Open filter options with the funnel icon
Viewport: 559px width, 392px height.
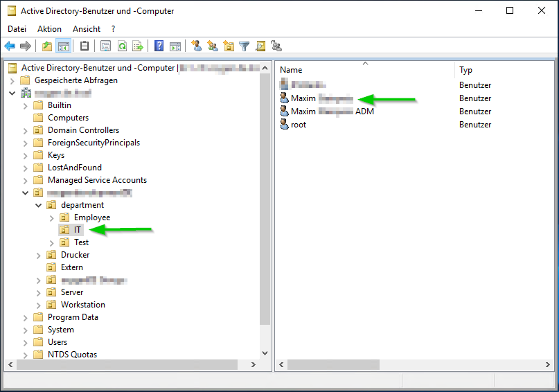point(245,46)
